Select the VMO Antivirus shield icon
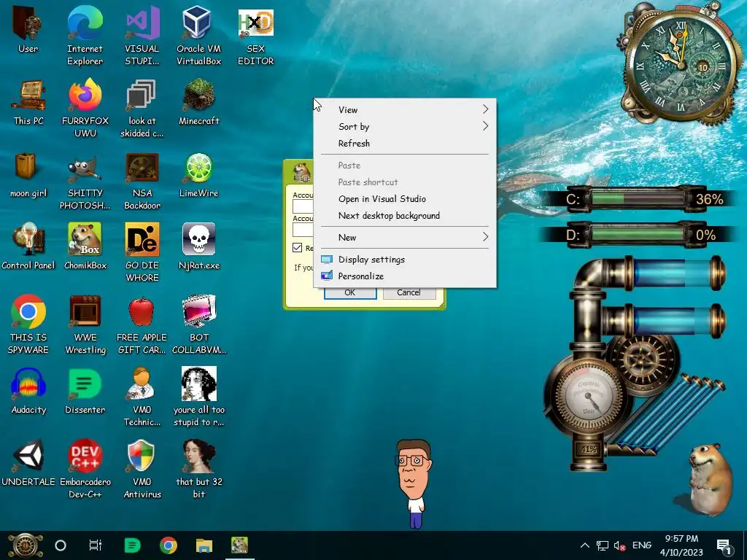 pyautogui.click(x=142, y=469)
